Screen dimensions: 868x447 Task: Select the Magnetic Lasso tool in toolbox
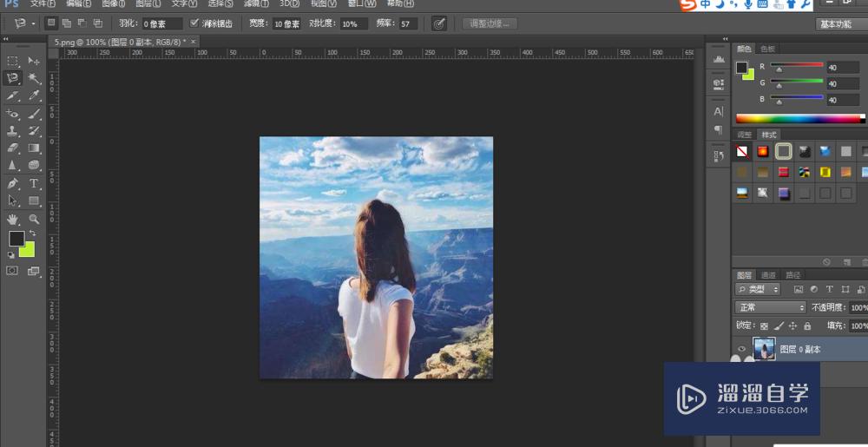coord(13,78)
